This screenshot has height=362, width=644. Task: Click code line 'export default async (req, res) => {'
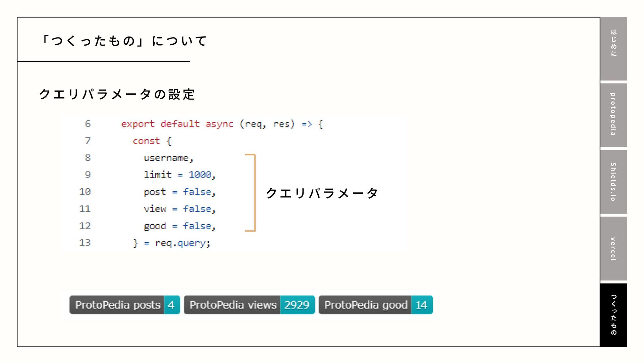click(222, 124)
